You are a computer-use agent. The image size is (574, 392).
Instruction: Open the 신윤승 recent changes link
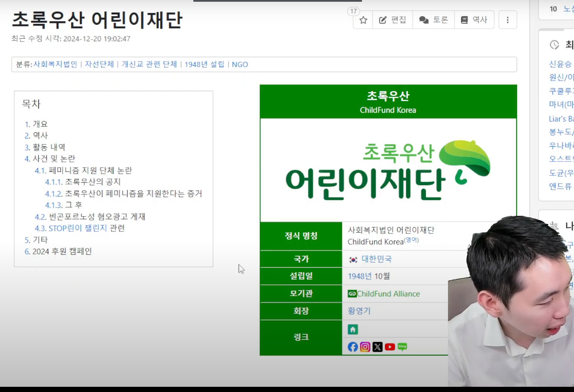(x=561, y=64)
